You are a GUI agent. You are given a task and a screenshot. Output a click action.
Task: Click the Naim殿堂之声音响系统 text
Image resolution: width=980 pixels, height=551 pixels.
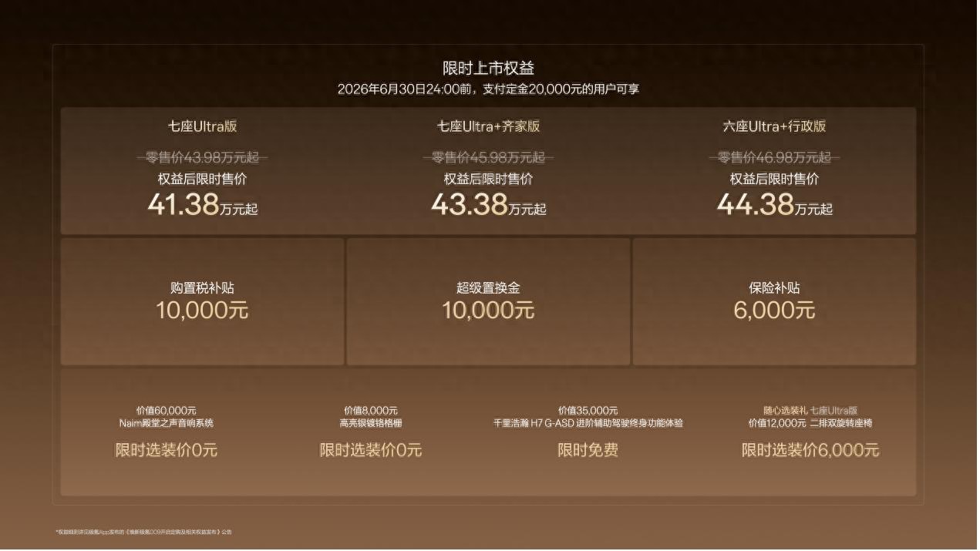point(166,423)
